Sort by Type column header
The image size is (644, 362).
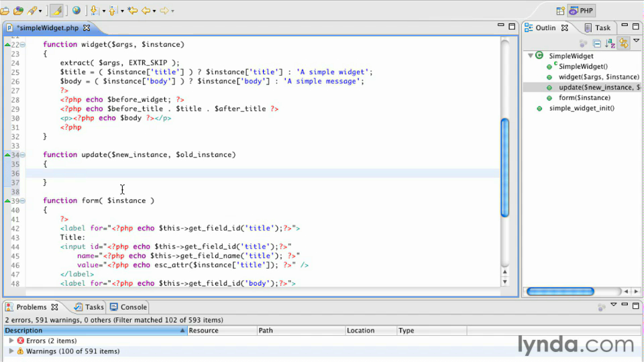431,330
